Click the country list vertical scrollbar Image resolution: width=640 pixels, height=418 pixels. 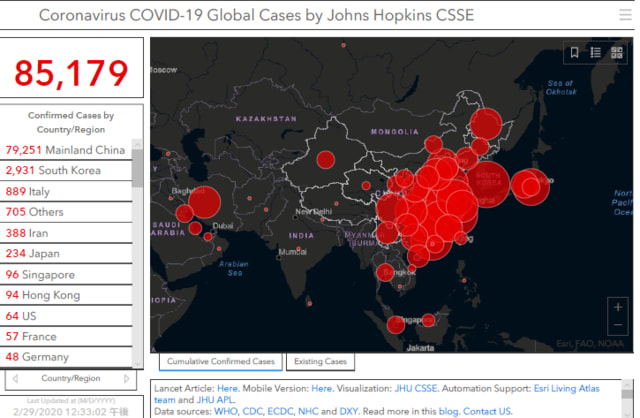click(x=139, y=170)
